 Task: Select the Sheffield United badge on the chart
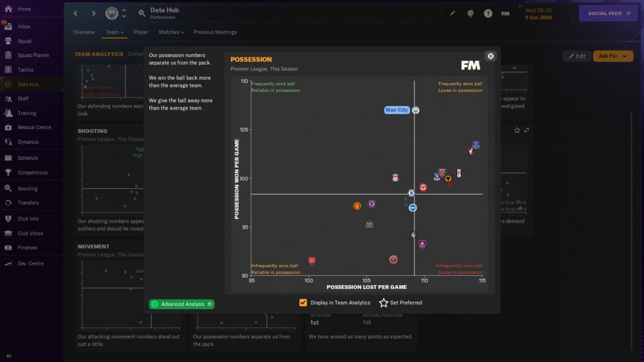pos(393,259)
